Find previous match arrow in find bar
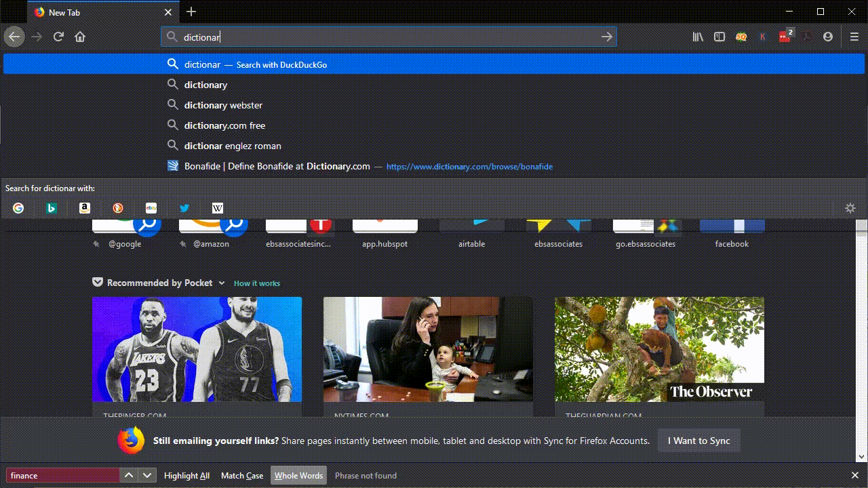 coord(129,475)
